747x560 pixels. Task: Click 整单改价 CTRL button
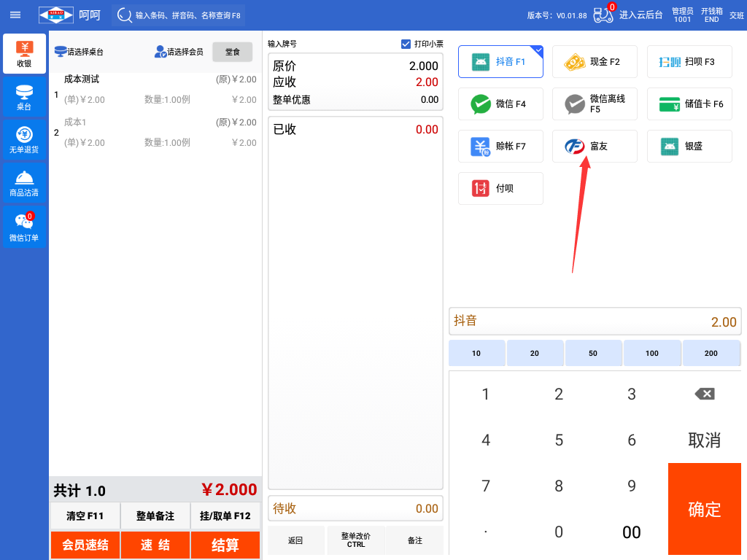356,540
